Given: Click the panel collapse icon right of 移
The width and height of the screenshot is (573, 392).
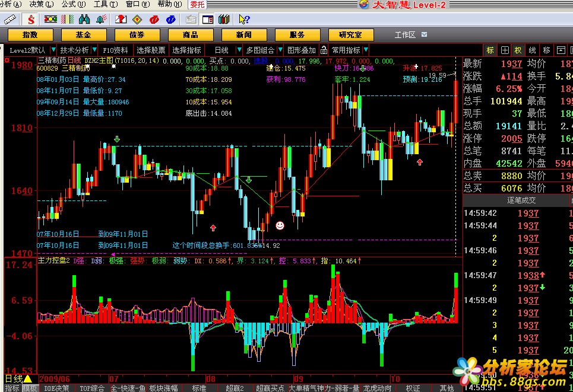Looking at the screenshot, I should (x=561, y=50).
